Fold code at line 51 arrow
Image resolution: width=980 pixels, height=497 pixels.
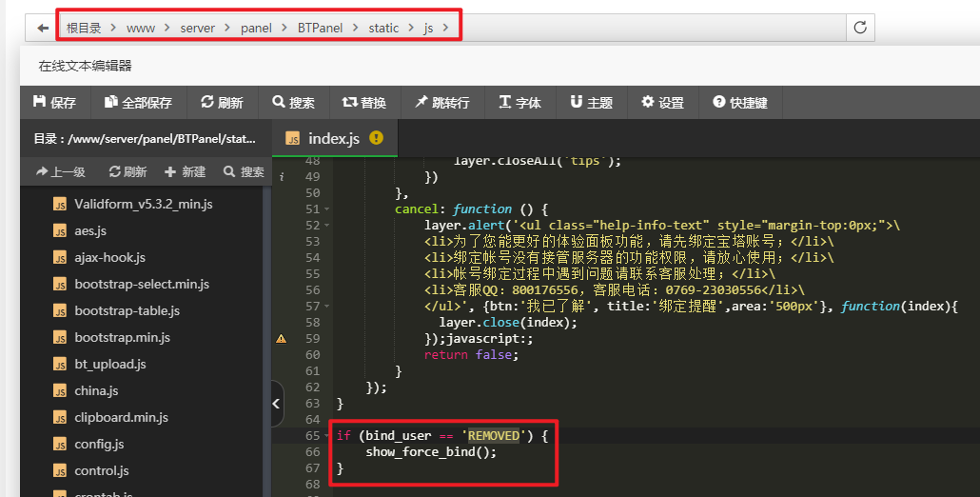pyautogui.click(x=327, y=209)
